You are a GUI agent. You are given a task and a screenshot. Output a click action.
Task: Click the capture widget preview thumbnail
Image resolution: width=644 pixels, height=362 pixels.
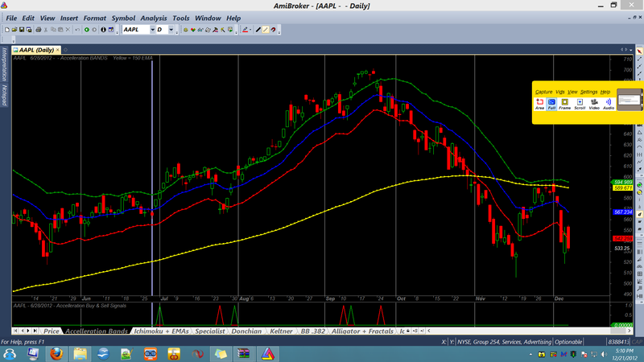click(630, 100)
